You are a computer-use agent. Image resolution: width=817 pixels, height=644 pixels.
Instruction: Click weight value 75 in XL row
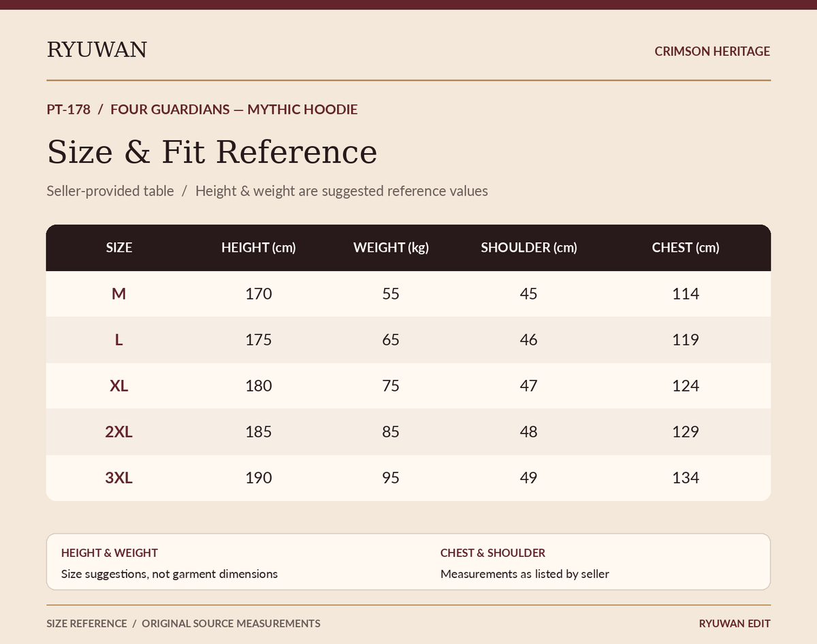pos(391,386)
